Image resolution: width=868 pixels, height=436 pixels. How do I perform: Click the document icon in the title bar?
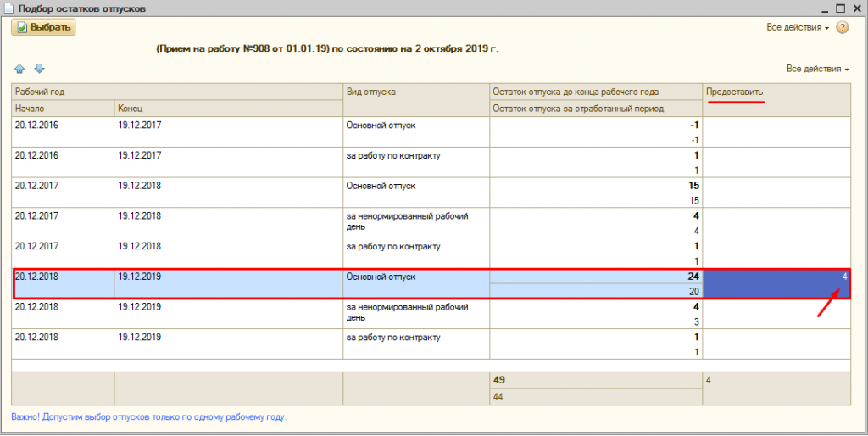(8, 8)
